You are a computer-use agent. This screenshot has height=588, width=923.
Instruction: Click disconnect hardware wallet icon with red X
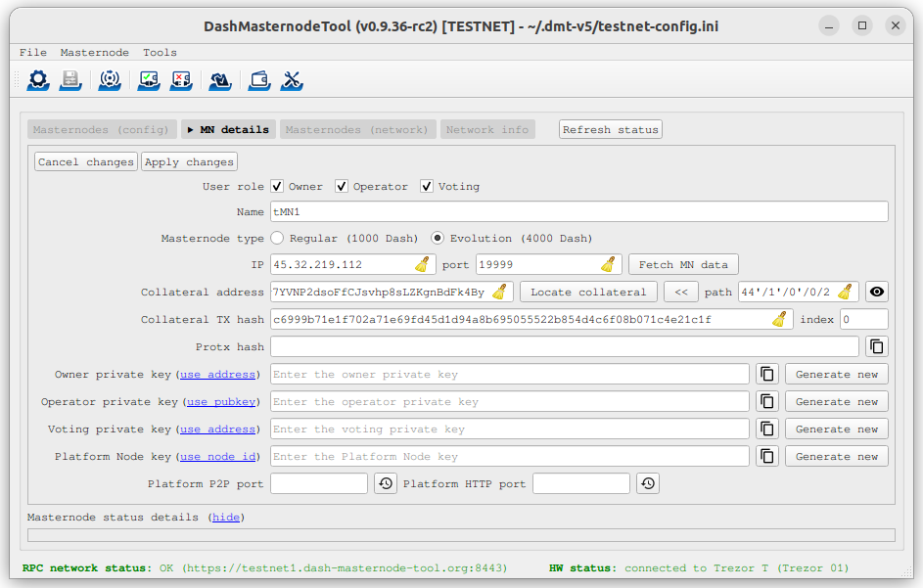pos(181,80)
